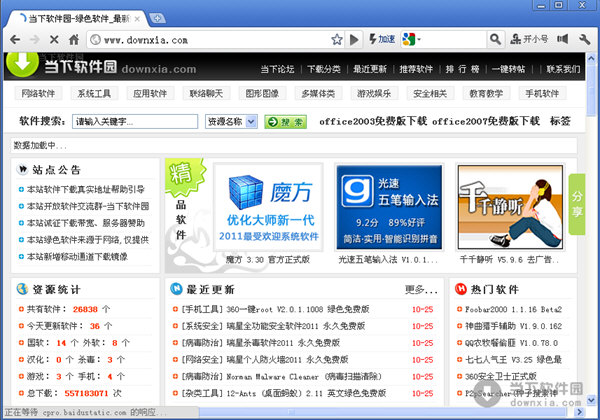The height and width of the screenshot is (420, 600).
Task: Open 最近更新 in the header menu
Action: pos(370,69)
